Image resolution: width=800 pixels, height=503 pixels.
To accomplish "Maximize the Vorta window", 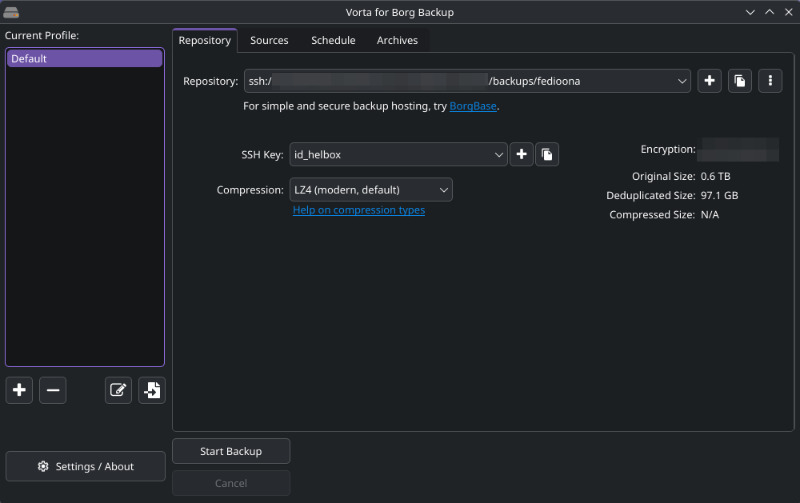I will (x=769, y=12).
